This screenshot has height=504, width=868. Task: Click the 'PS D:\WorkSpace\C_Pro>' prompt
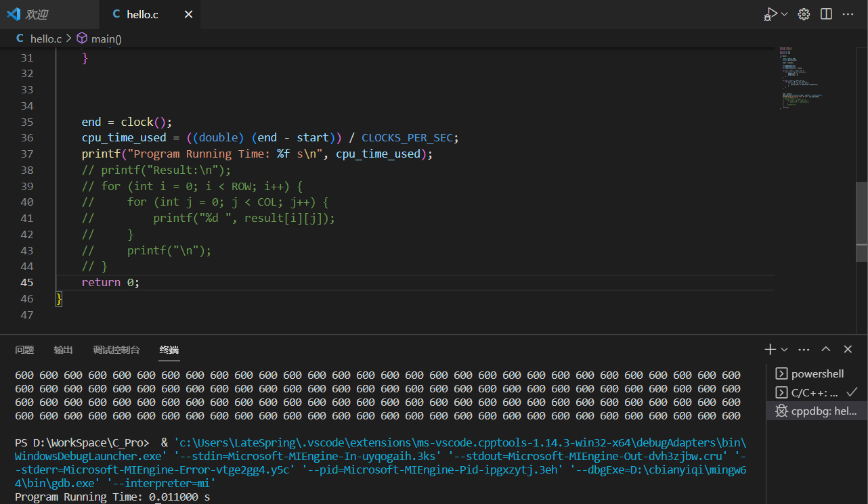tap(82, 442)
